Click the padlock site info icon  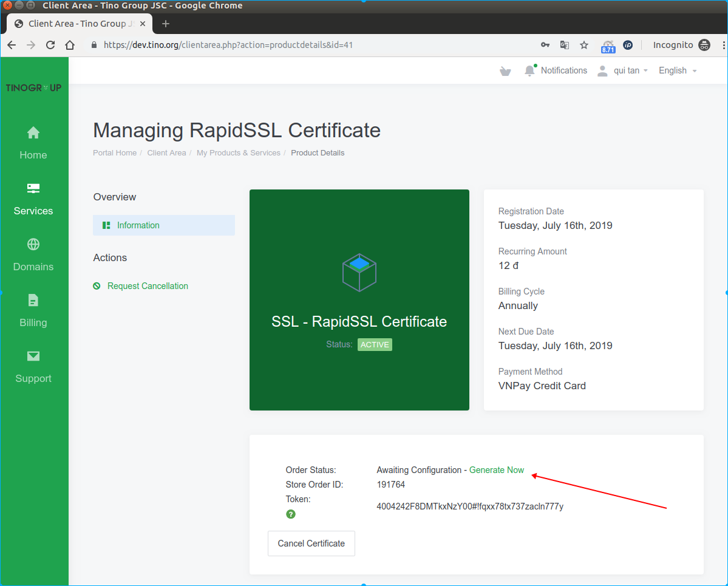(x=94, y=45)
